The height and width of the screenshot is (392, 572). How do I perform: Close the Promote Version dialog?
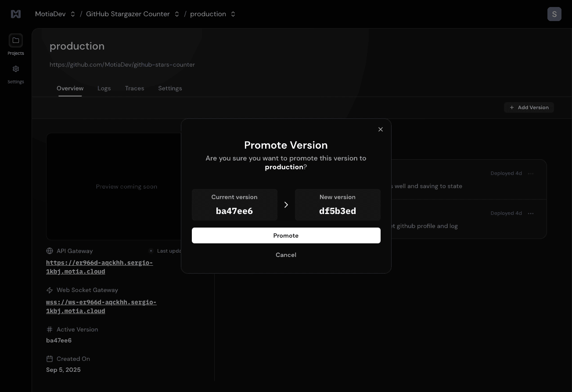tap(381, 129)
